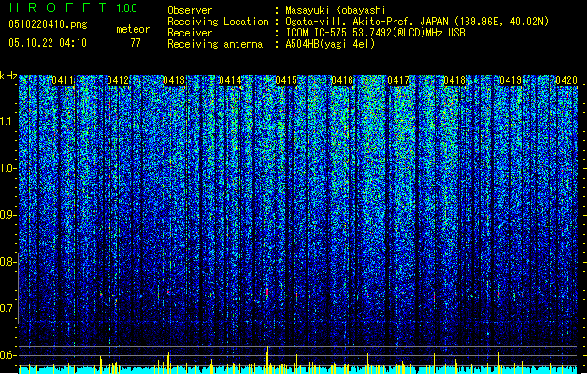
Task: Click the kHz axis unit label
Action: (8, 76)
